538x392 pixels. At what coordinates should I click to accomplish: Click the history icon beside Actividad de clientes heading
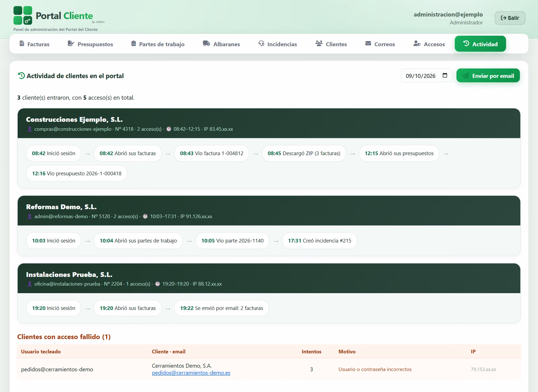pos(21,76)
